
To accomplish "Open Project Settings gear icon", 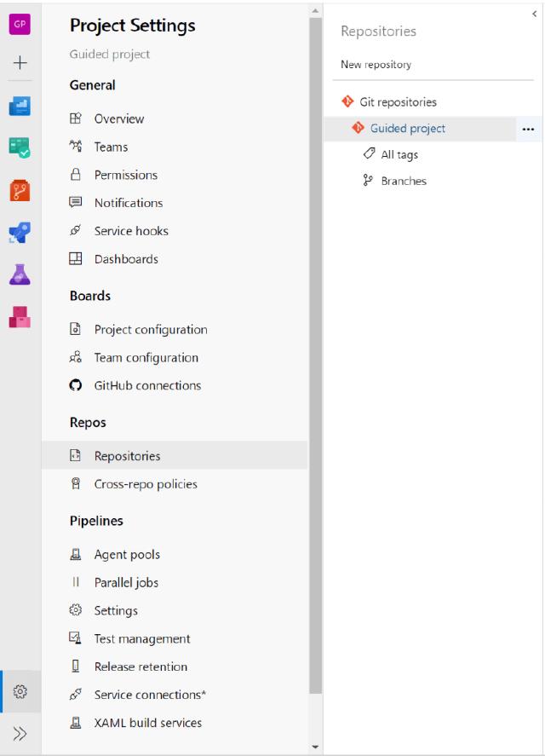I will 20,690.
